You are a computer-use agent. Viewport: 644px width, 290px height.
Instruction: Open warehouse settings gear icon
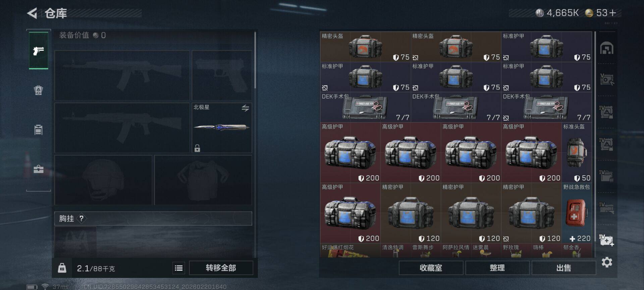point(607,262)
